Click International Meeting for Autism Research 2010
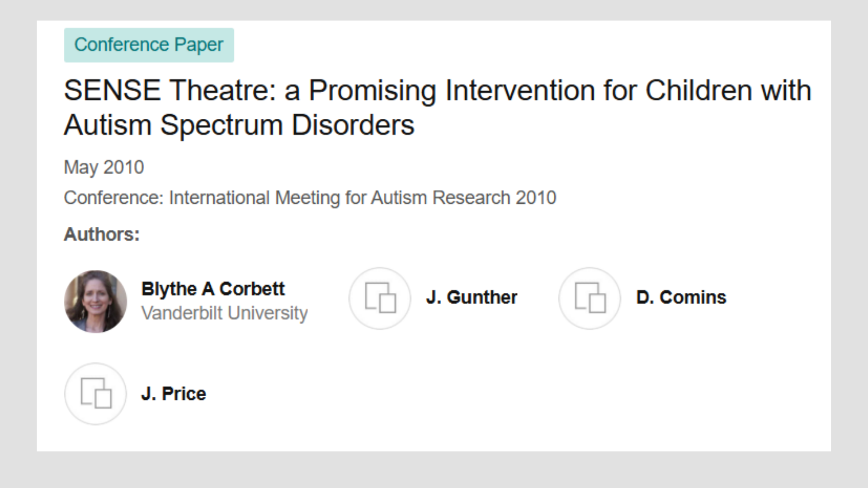The height and width of the screenshot is (488, 868). 363,198
